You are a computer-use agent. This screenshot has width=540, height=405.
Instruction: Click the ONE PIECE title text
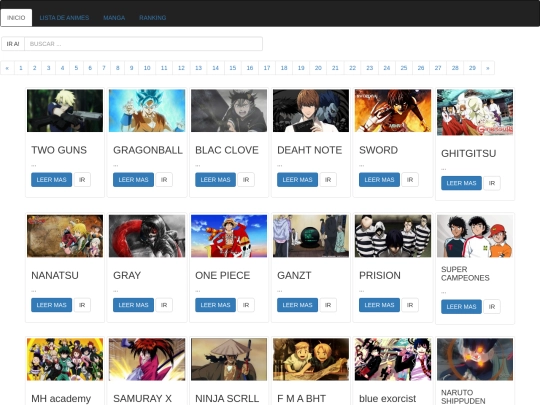(222, 276)
